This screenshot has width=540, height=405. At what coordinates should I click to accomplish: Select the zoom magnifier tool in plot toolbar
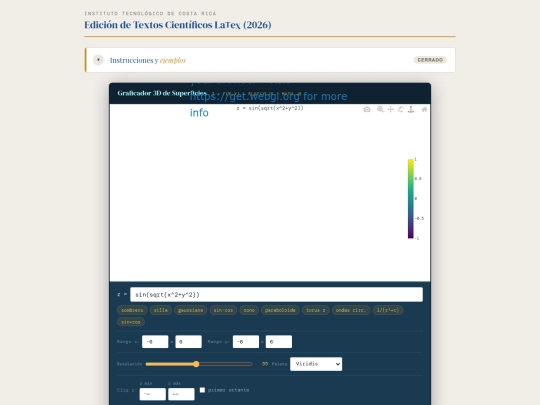point(380,110)
